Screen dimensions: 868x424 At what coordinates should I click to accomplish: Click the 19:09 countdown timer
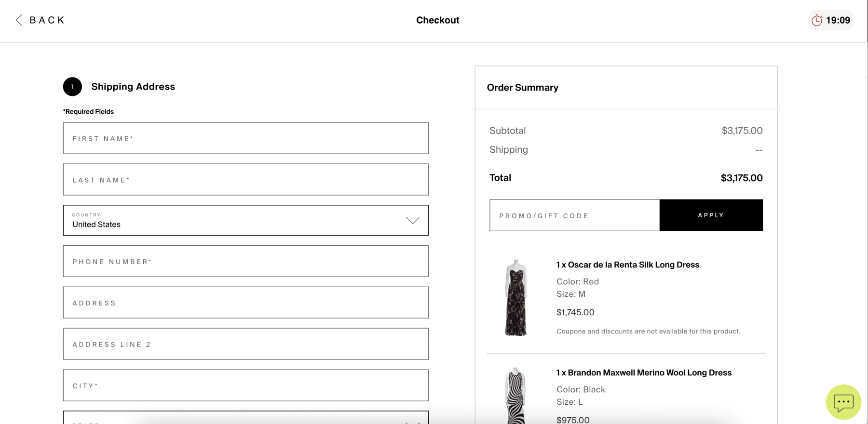point(838,20)
